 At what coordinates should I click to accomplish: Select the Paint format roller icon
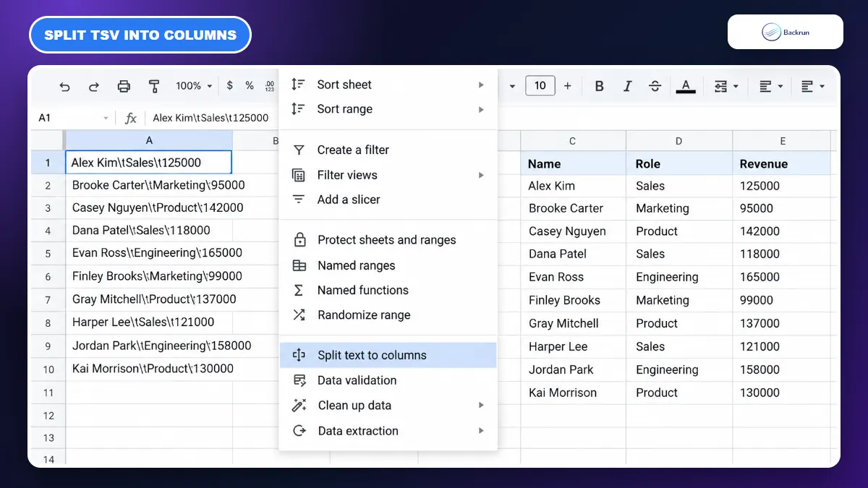153,86
